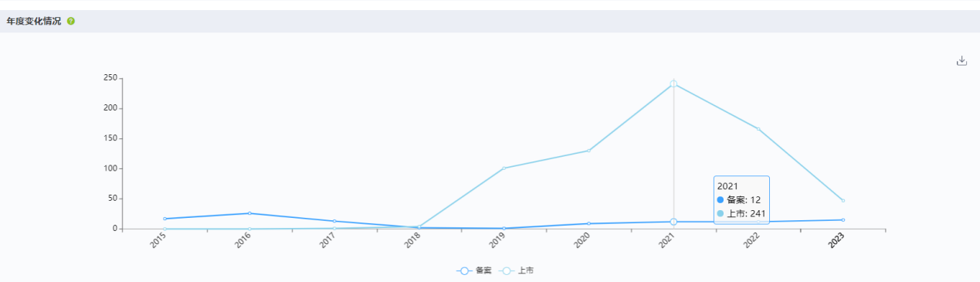Download the chart via the download icon
Image resolution: width=980 pixels, height=282 pixels.
point(961,60)
